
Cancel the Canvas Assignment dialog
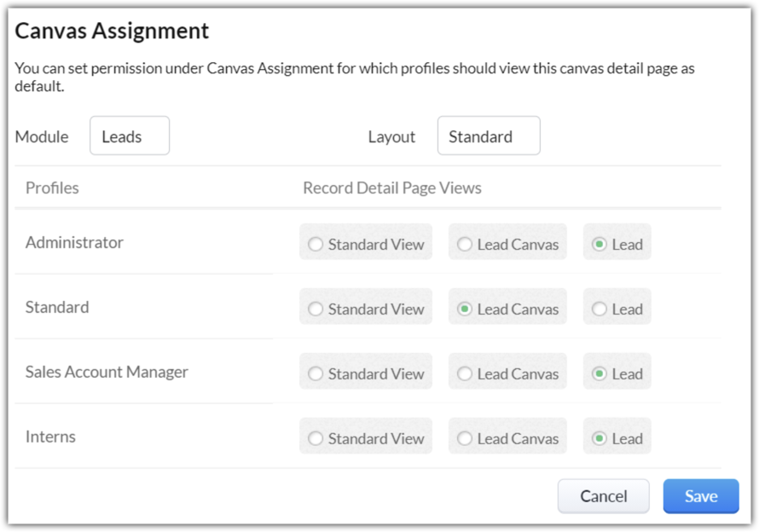[x=603, y=496]
